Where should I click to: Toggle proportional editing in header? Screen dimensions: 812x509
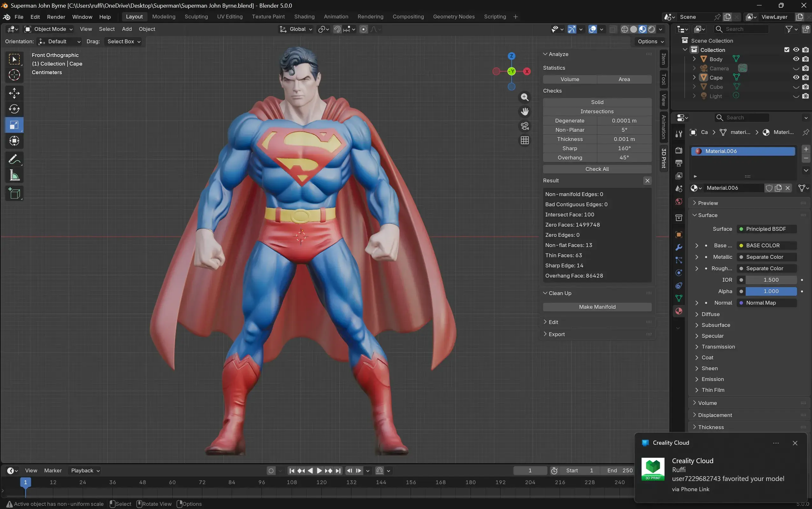[x=363, y=29]
